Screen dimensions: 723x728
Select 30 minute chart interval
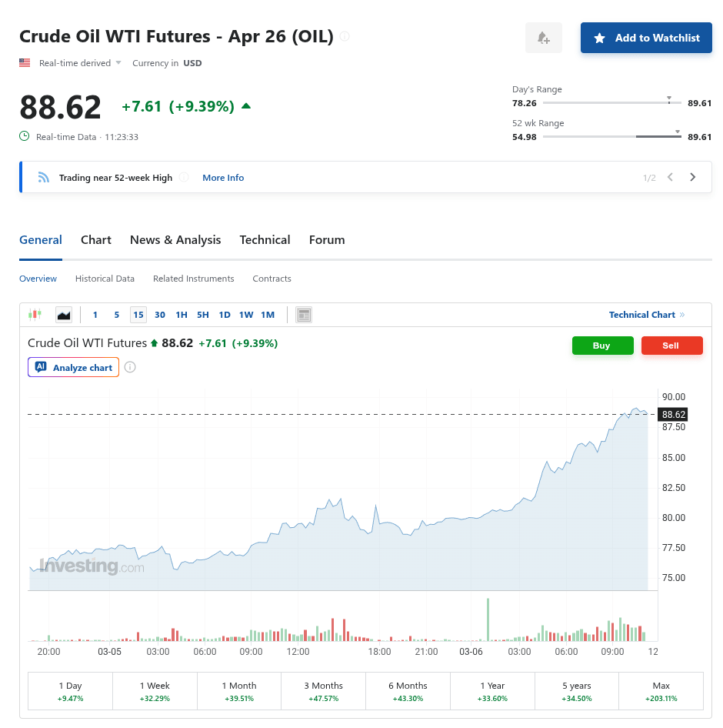160,315
